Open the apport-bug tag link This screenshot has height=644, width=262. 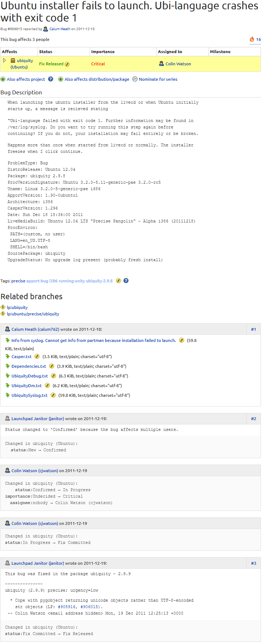(x=37, y=281)
